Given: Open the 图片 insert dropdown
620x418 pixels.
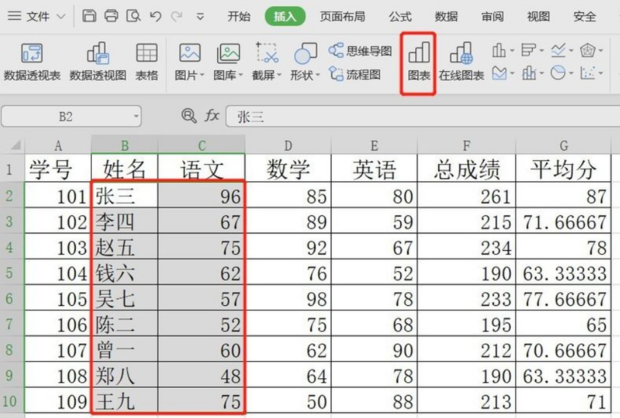Looking at the screenshot, I should tap(189, 62).
